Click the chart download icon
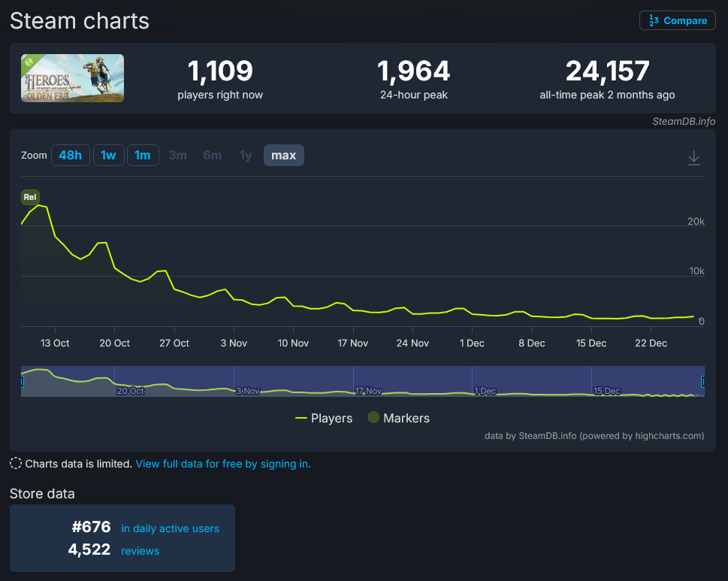728x581 pixels. [693, 157]
